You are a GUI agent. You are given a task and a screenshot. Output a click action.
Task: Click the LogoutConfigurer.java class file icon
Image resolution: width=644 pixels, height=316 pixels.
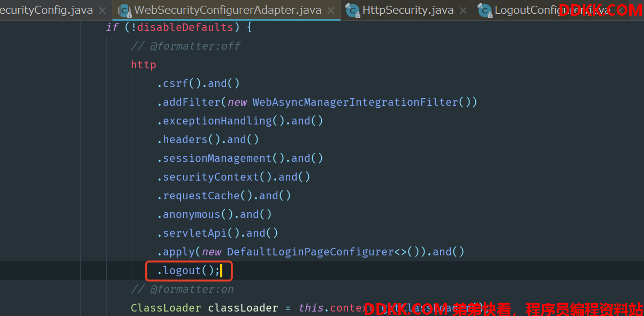pyautogui.click(x=485, y=10)
